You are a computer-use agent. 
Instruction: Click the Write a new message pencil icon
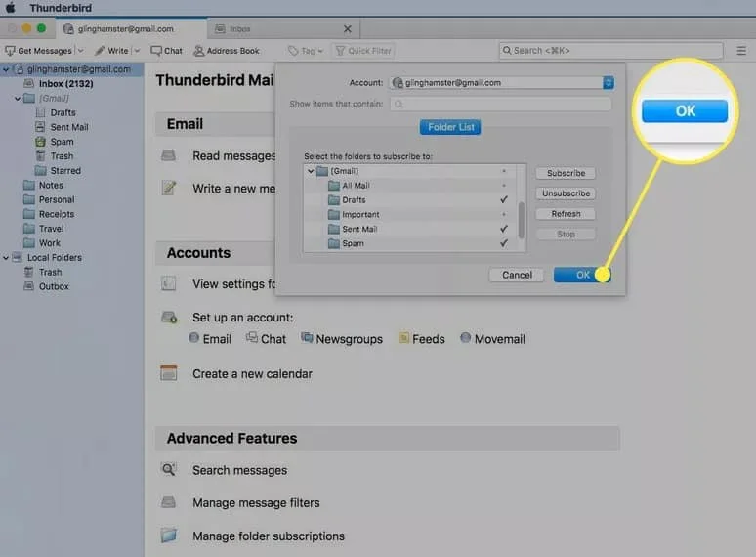click(169, 188)
